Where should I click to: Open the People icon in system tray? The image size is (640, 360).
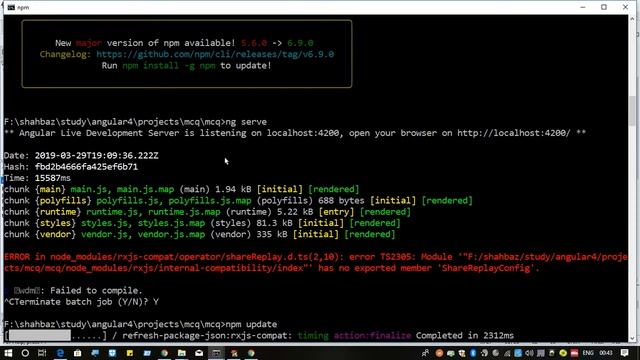tap(425, 353)
